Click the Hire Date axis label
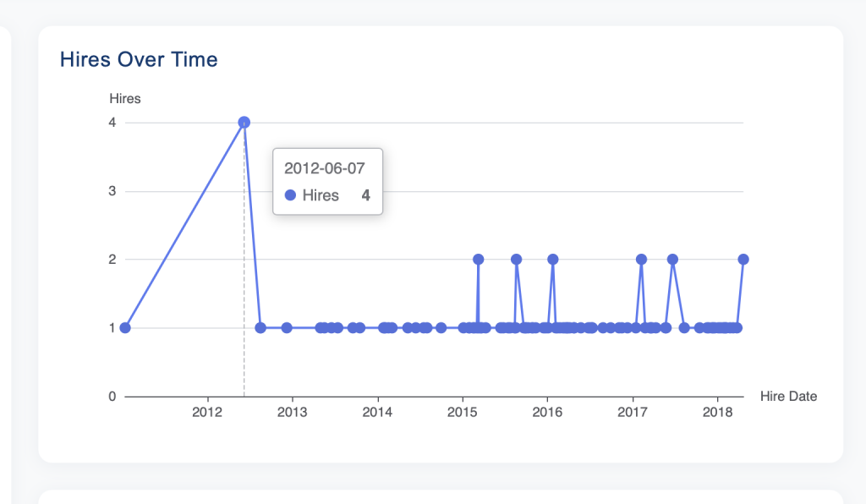The height and width of the screenshot is (504, 866). coord(788,396)
